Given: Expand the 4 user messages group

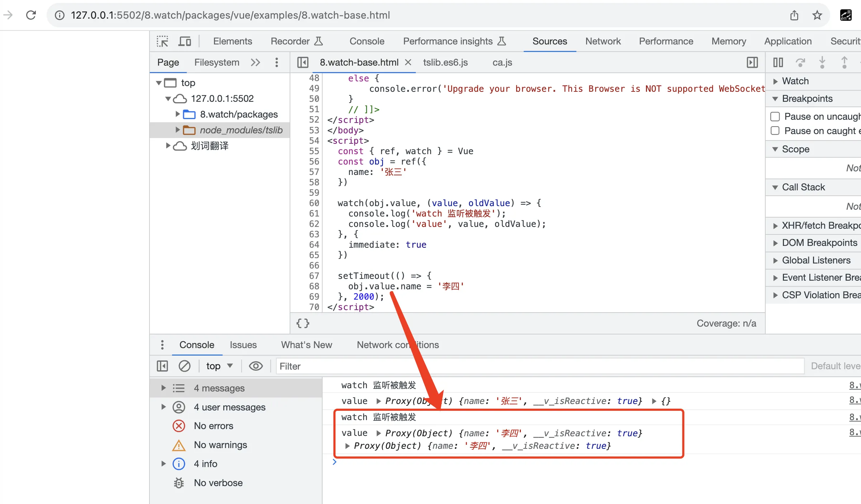Looking at the screenshot, I should tap(163, 407).
